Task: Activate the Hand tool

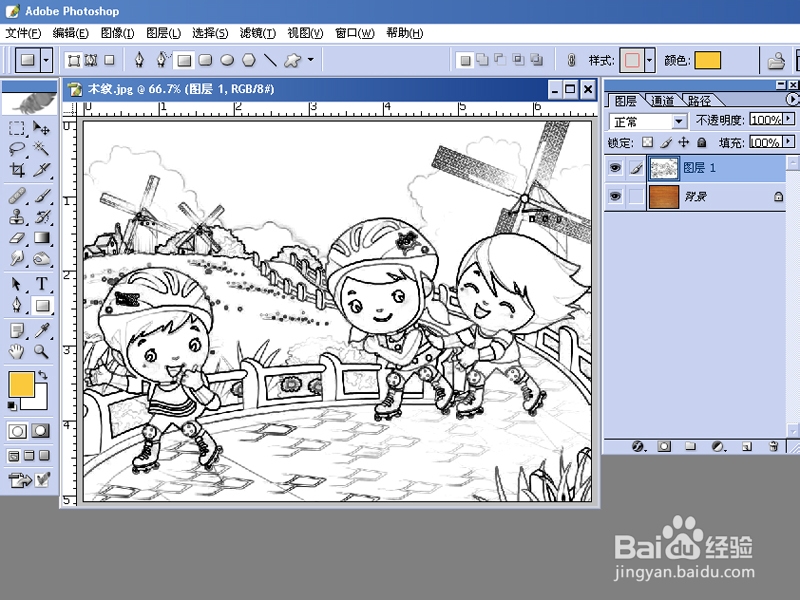Action: click(x=17, y=352)
